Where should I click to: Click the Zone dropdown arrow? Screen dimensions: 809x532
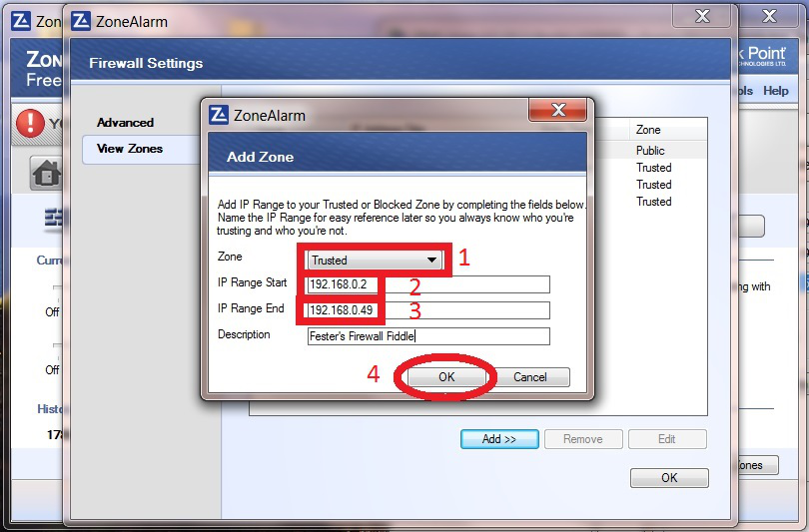(431, 261)
